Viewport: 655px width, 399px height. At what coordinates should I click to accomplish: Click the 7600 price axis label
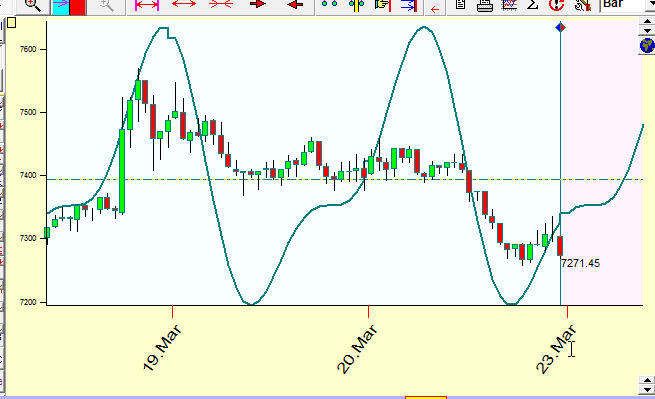click(x=28, y=49)
